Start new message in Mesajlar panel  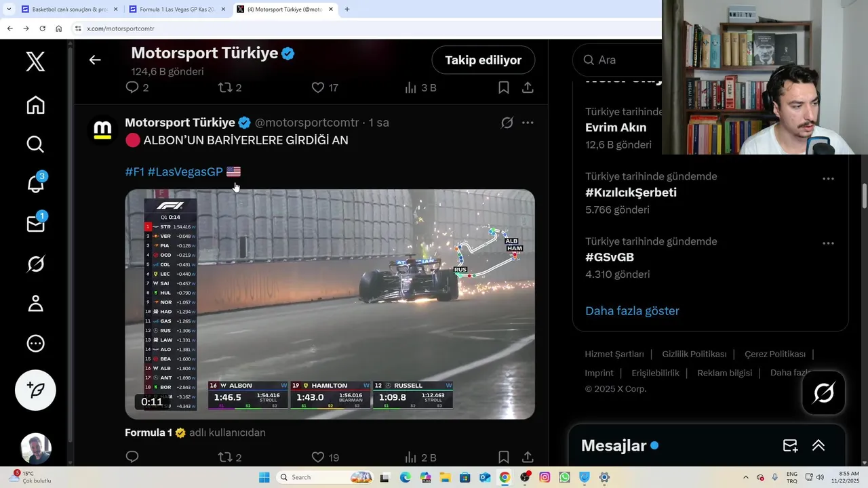[790, 445]
